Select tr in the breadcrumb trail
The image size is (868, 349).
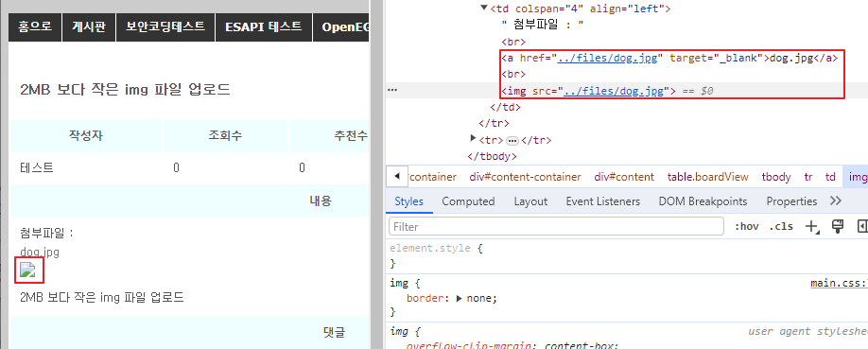click(x=808, y=177)
